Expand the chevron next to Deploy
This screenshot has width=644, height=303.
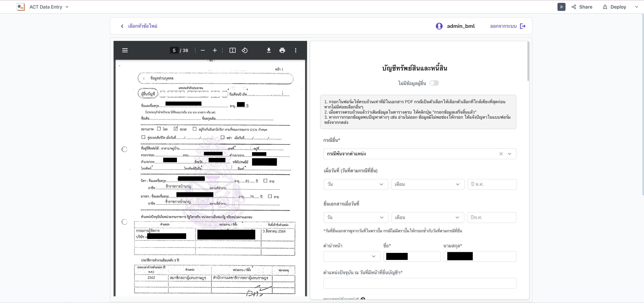637,7
